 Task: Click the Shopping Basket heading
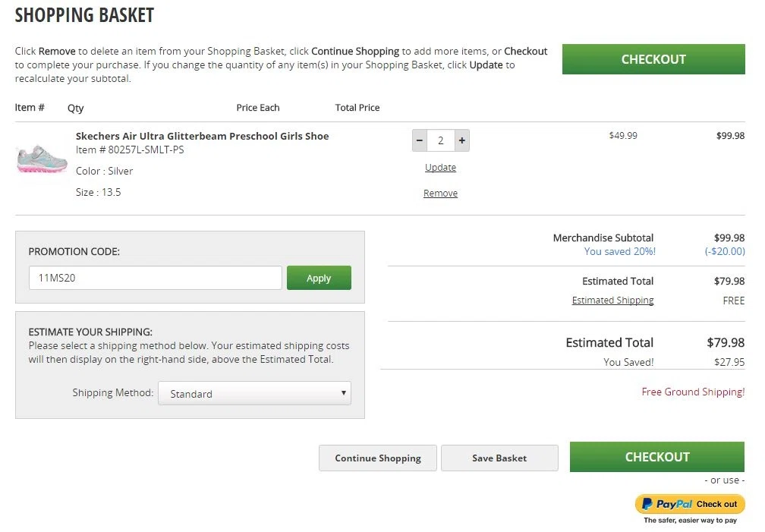tap(84, 15)
